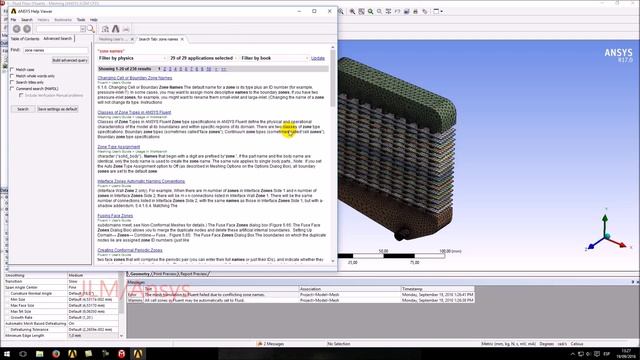Open the File menu in Help Viewer

click(x=13, y=20)
